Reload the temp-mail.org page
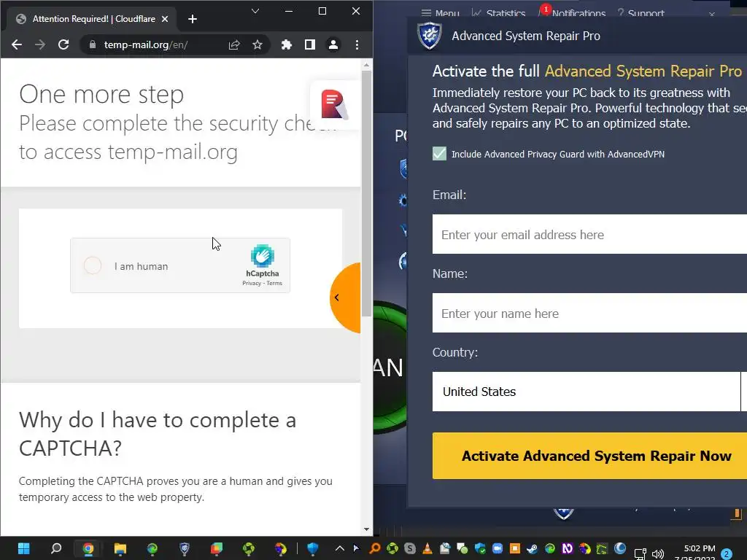This screenshot has height=560, width=747. [x=63, y=44]
